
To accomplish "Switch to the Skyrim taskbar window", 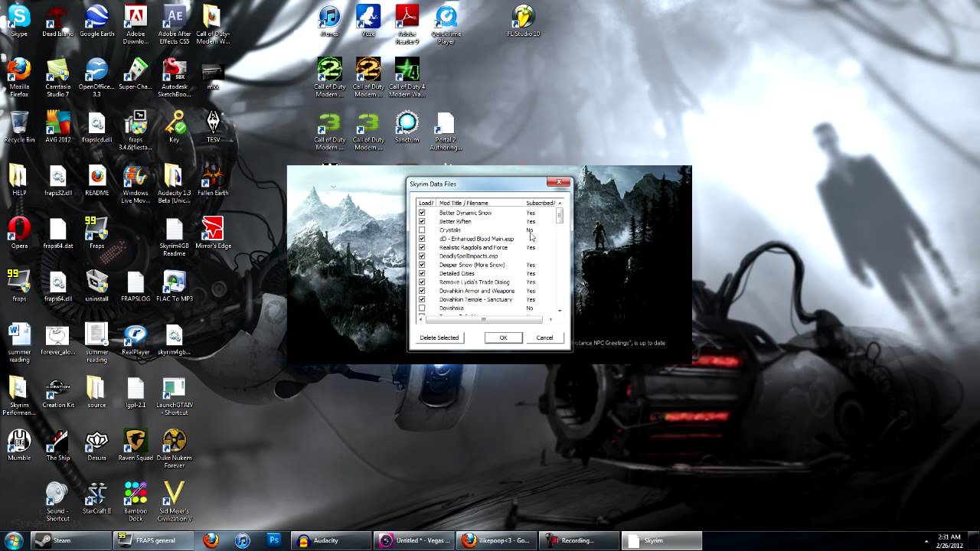I will point(660,540).
